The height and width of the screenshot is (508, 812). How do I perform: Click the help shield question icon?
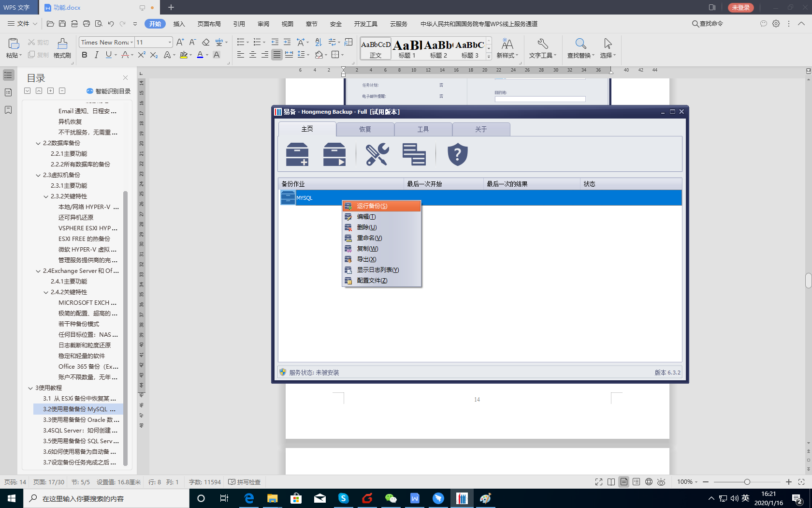click(x=457, y=154)
